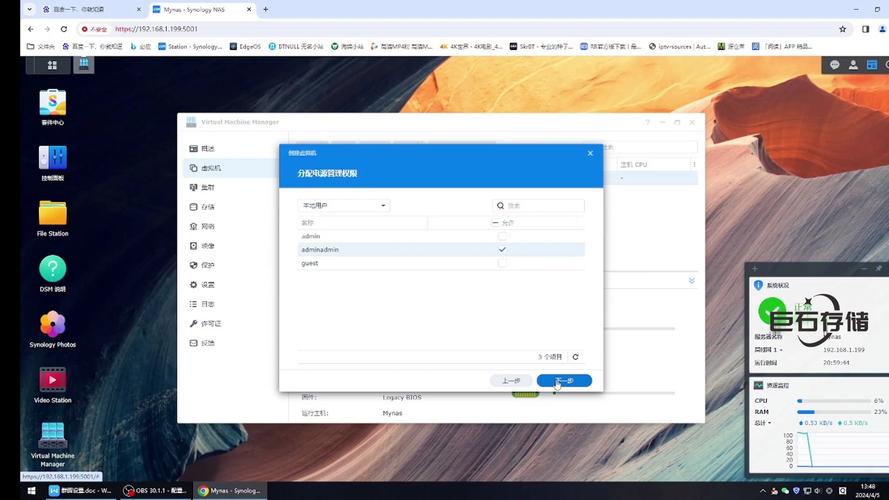Enable the allow checkbox for guest
Screen dimensions: 889x500
502,263
